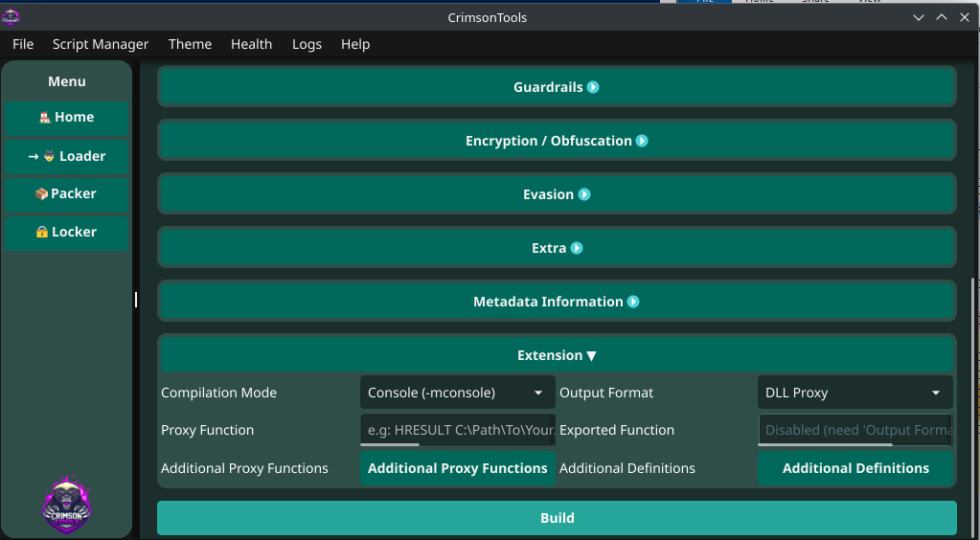
Task: Open the Output Format dropdown showing DLL Proxy
Action: [855, 393]
